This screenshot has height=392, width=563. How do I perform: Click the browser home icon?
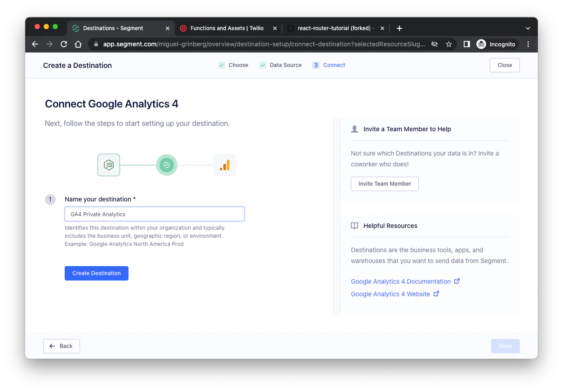click(x=78, y=44)
